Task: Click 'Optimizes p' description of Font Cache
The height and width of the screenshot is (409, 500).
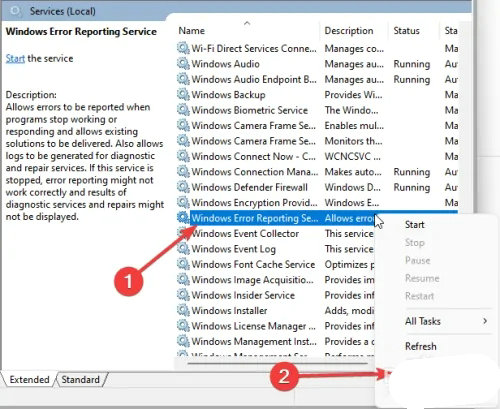Action: point(349,264)
